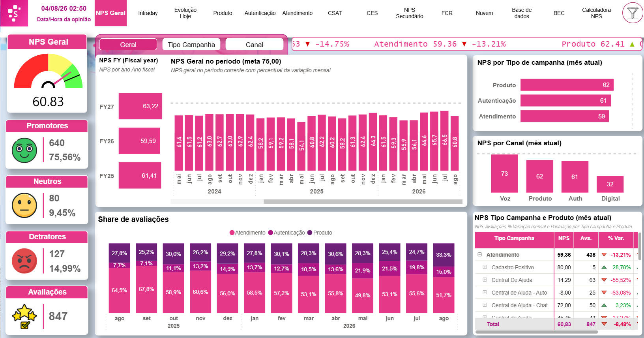This screenshot has height=338, width=644.
Task: Click the Voz channel bar
Action: point(504,173)
